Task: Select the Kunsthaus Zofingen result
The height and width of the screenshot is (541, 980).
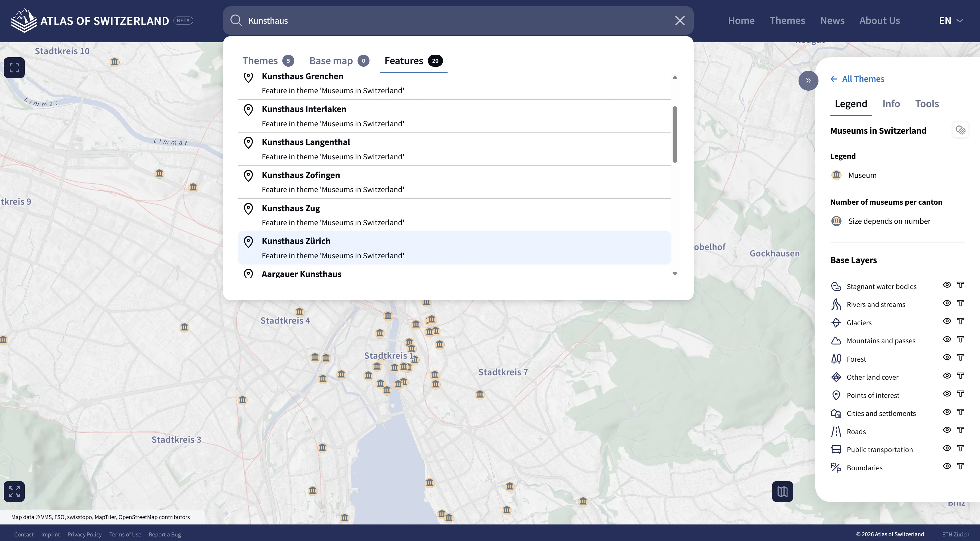Action: pyautogui.click(x=454, y=182)
